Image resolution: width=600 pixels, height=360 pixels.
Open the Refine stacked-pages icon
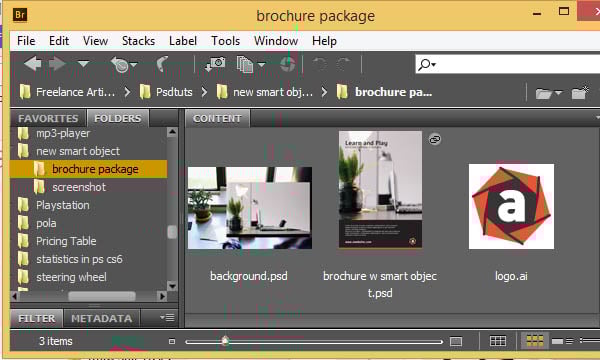(x=245, y=64)
